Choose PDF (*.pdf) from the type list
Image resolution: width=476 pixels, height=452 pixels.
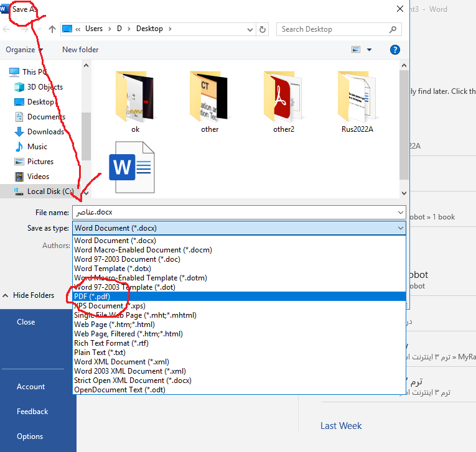(x=92, y=297)
